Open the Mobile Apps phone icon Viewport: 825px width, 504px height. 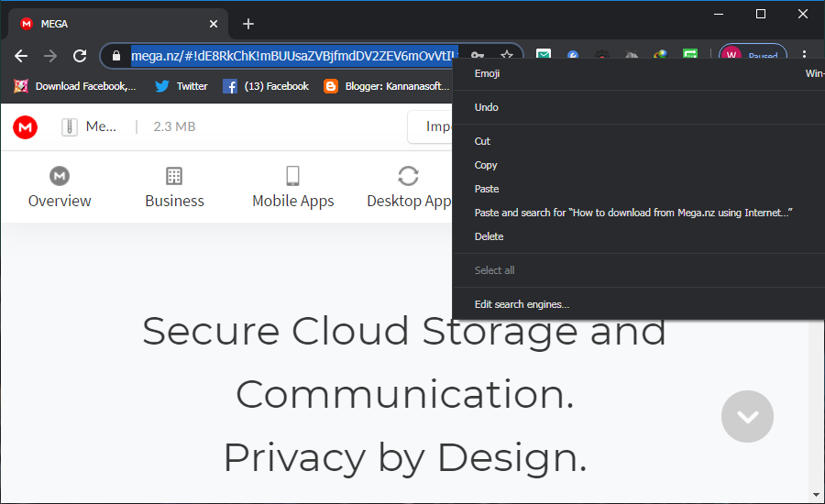(x=292, y=176)
